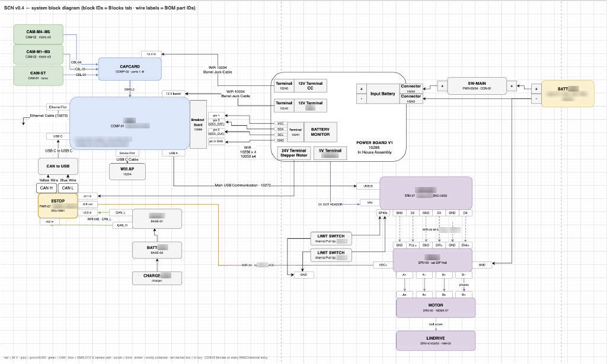Select the CHARGE charger block
The height and width of the screenshot is (364, 607).
pos(156,278)
